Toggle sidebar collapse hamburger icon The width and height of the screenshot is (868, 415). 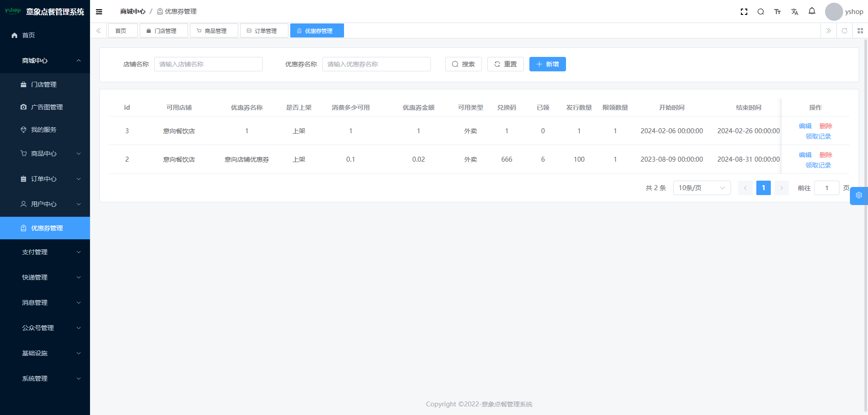[x=99, y=12]
